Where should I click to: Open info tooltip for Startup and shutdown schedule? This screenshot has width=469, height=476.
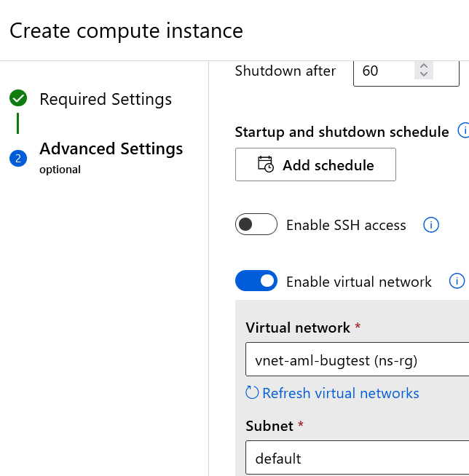pos(462,131)
